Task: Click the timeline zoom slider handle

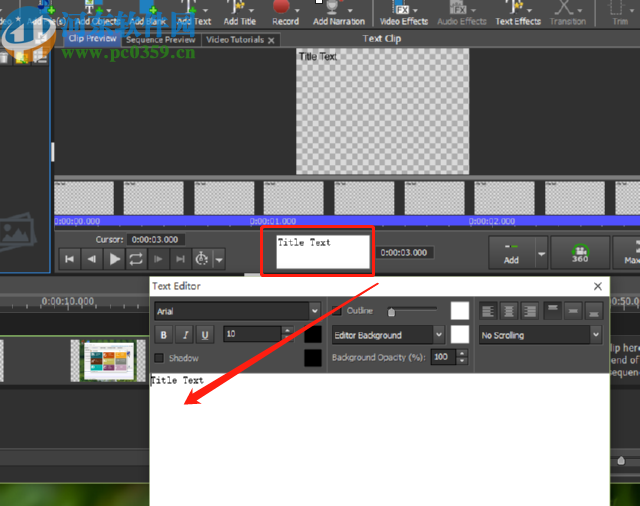Action: (x=621, y=461)
